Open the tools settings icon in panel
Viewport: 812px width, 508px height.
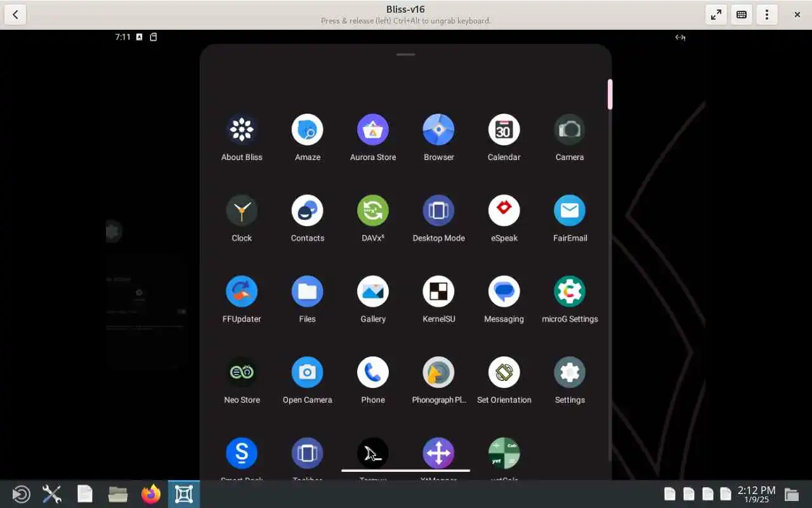click(52, 494)
